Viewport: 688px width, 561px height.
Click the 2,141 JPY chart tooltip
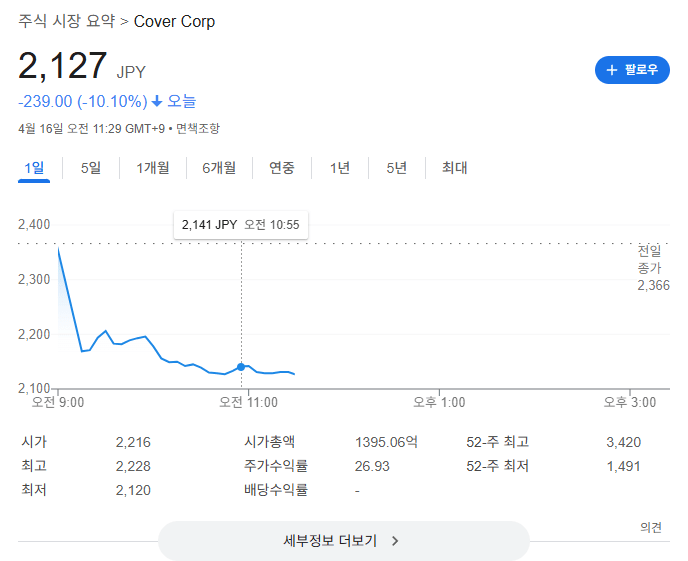pyautogui.click(x=240, y=225)
